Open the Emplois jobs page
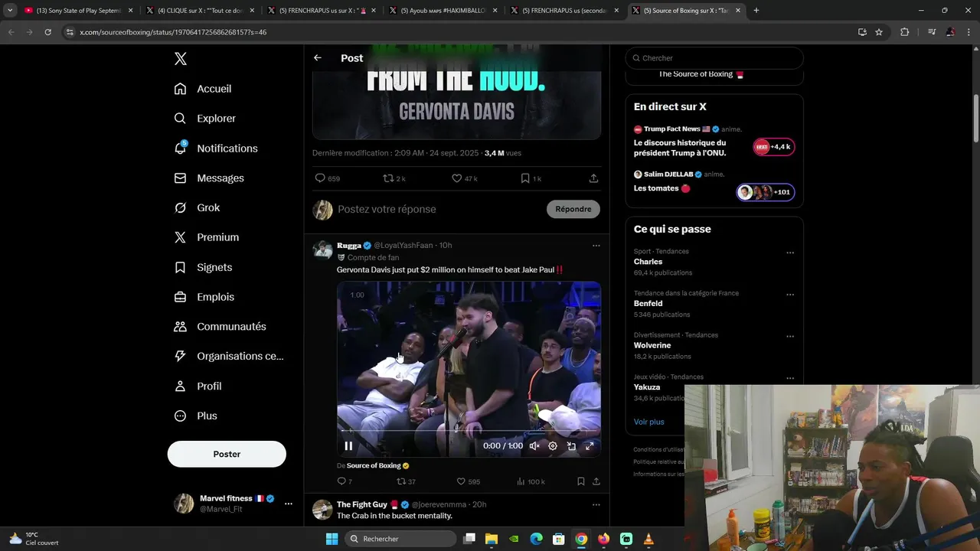The height and width of the screenshot is (551, 980). (x=204, y=297)
